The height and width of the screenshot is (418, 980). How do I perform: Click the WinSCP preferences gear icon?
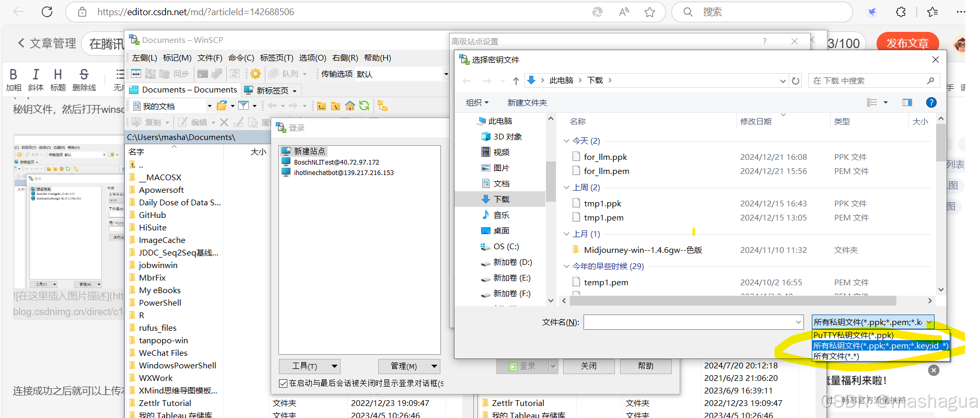pos(255,74)
